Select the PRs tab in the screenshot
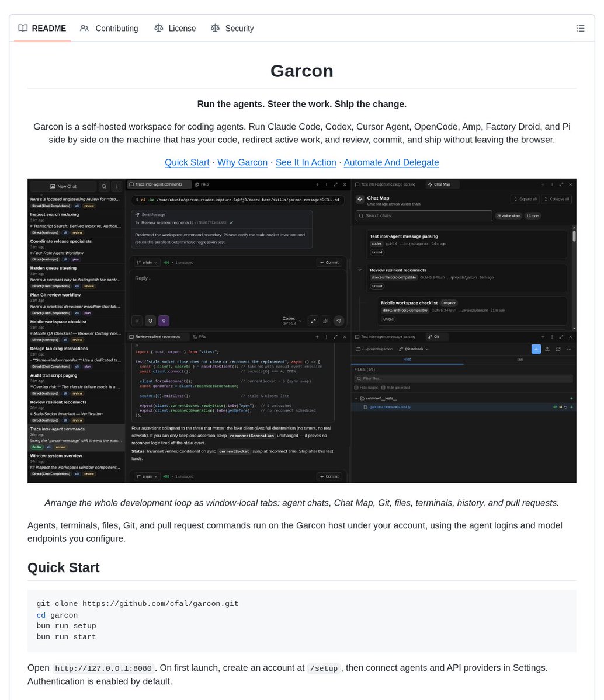Viewport: 604px width, 700px height. point(199,337)
